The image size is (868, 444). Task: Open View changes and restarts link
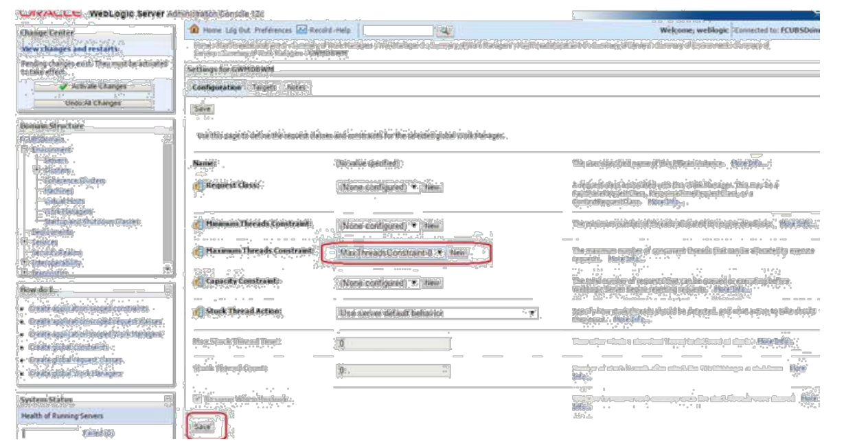[70, 49]
